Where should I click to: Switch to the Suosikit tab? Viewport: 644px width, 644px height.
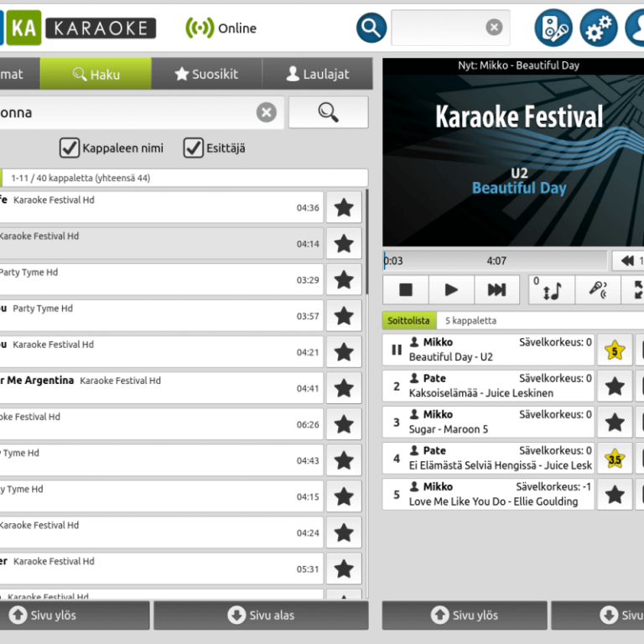[206, 75]
